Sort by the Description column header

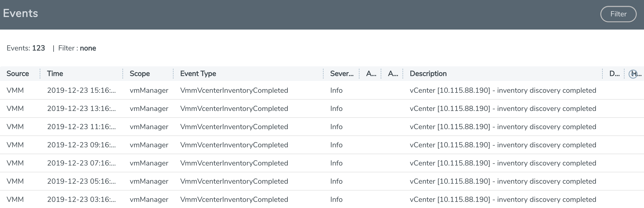pyautogui.click(x=428, y=73)
